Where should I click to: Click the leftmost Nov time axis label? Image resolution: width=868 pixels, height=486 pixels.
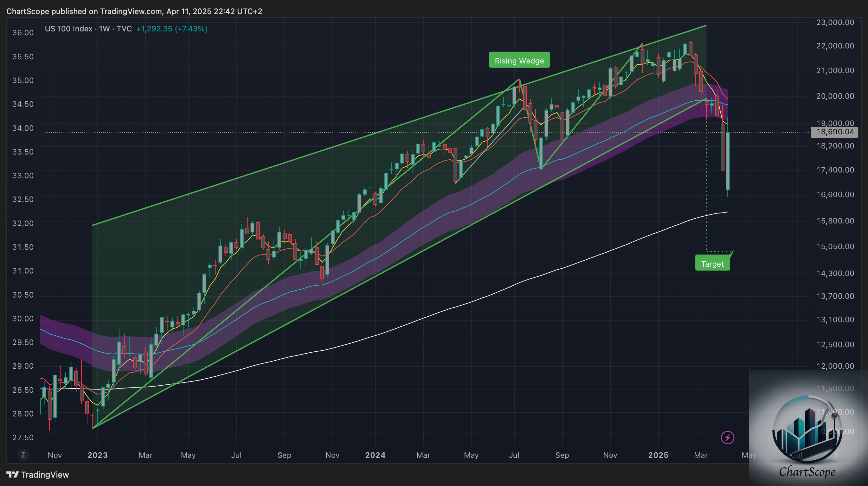click(x=54, y=455)
